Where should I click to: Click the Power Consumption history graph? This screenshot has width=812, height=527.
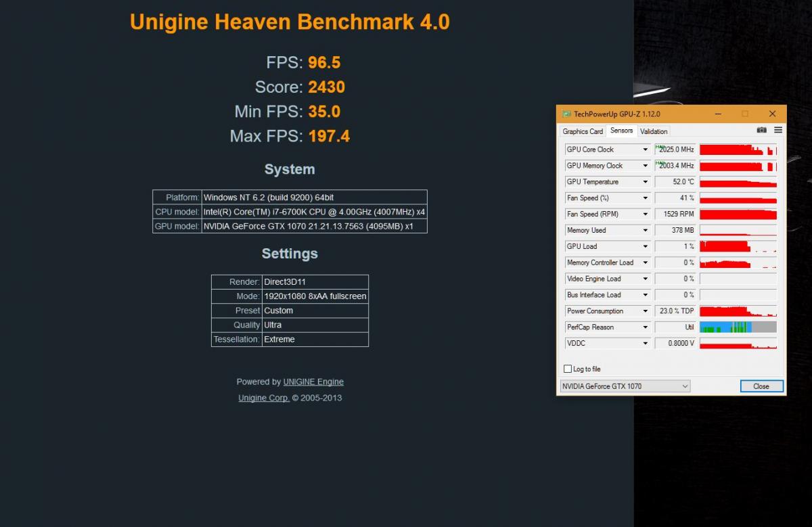[x=738, y=311]
